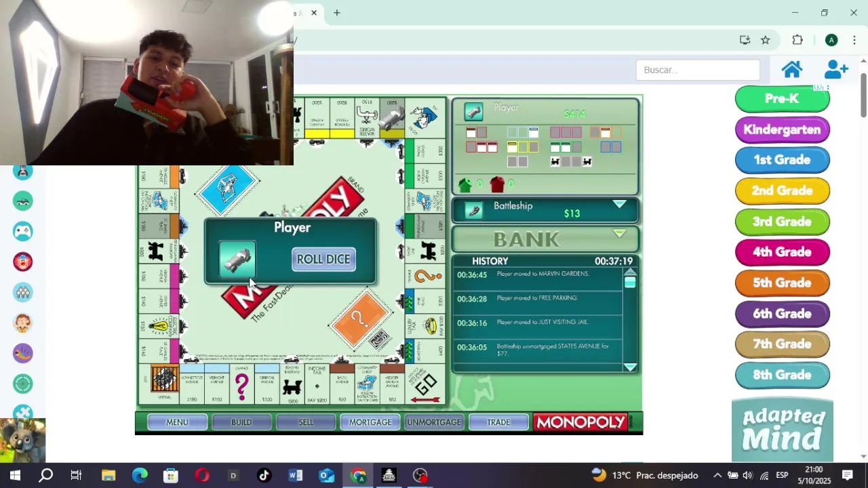
Task: Click the racecar icon in Player panel
Action: pyautogui.click(x=473, y=111)
